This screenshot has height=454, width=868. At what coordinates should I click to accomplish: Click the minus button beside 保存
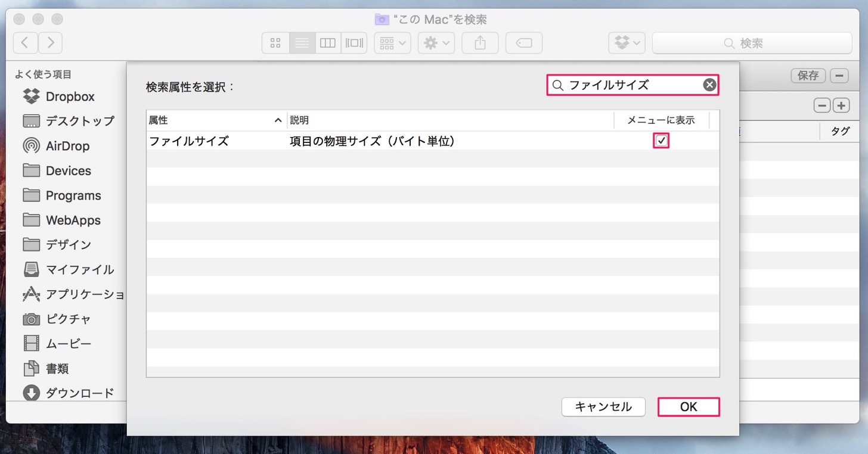(x=839, y=76)
